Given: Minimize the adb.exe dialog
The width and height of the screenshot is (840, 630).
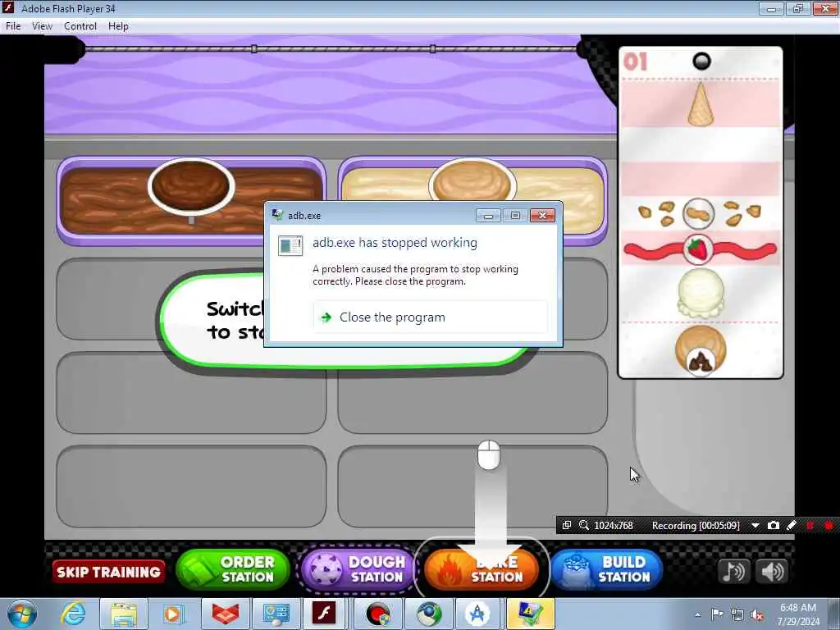Looking at the screenshot, I should (x=488, y=216).
